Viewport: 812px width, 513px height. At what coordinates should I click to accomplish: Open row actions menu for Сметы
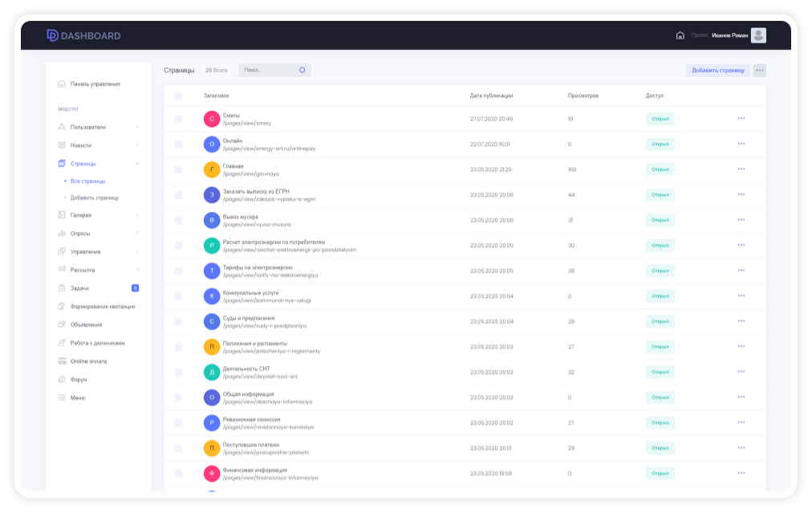pos(741,119)
